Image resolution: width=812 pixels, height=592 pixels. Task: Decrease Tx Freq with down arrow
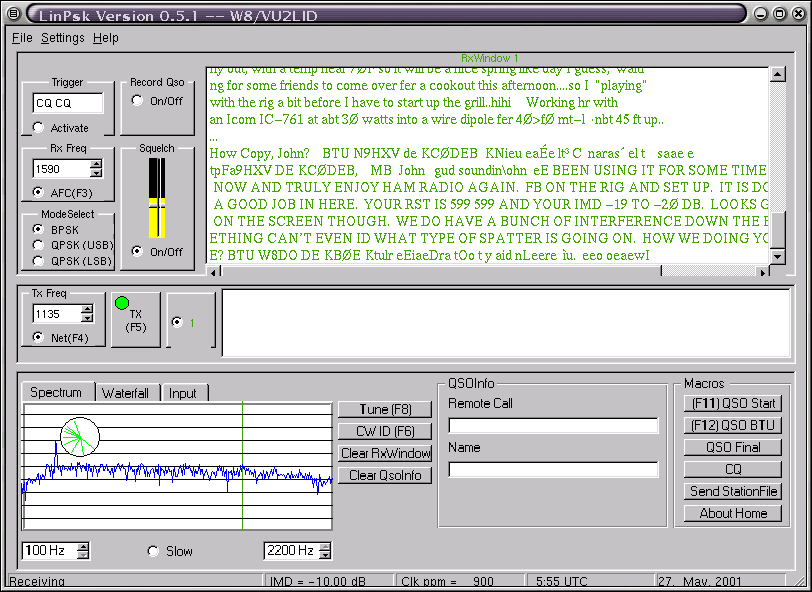click(x=87, y=319)
